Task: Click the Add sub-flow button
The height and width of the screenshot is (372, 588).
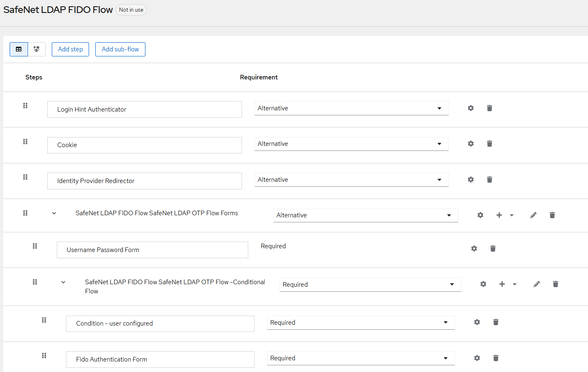Action: (x=120, y=49)
